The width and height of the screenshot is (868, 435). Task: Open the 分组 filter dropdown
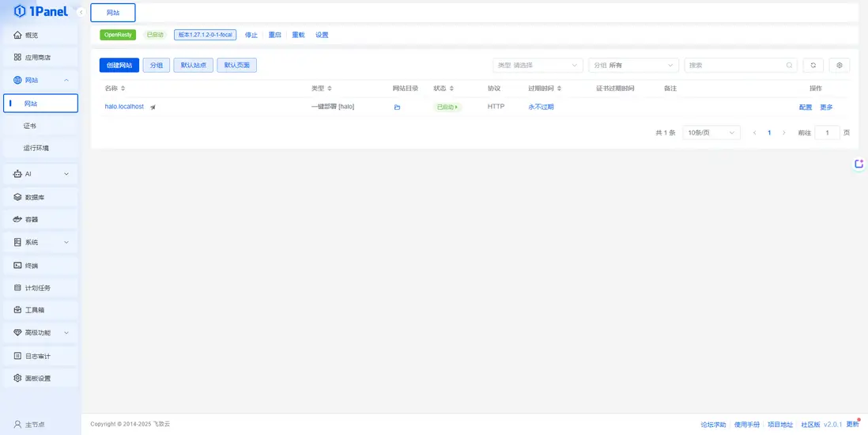coord(634,66)
